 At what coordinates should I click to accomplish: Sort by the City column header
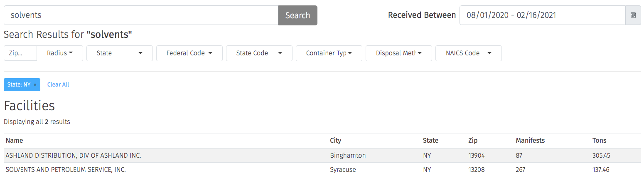coord(335,141)
